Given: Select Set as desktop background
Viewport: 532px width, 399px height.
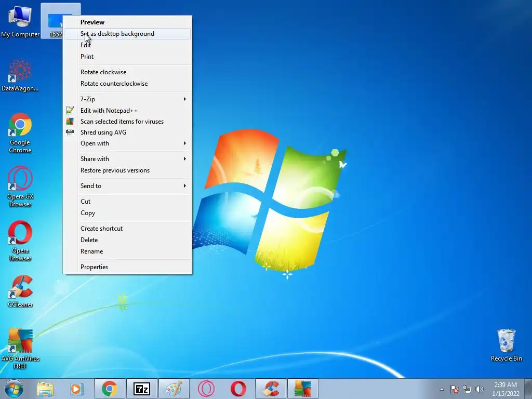Looking at the screenshot, I should [128, 34].
